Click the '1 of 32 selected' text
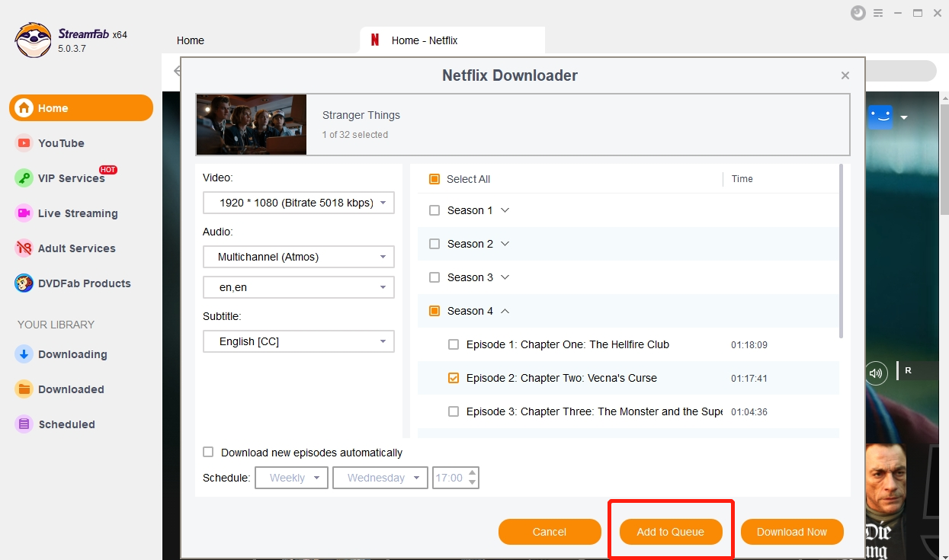The image size is (949, 560). tap(355, 135)
